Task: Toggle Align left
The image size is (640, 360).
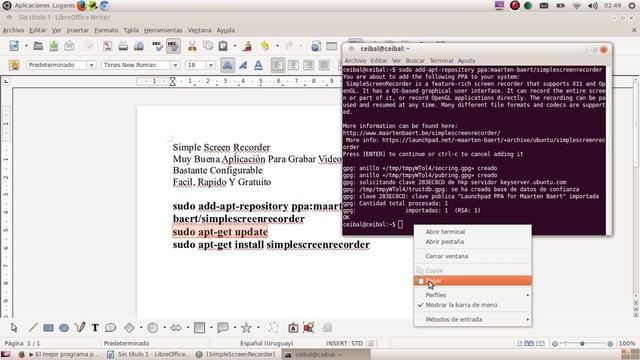Action: pyautogui.click(x=278, y=65)
